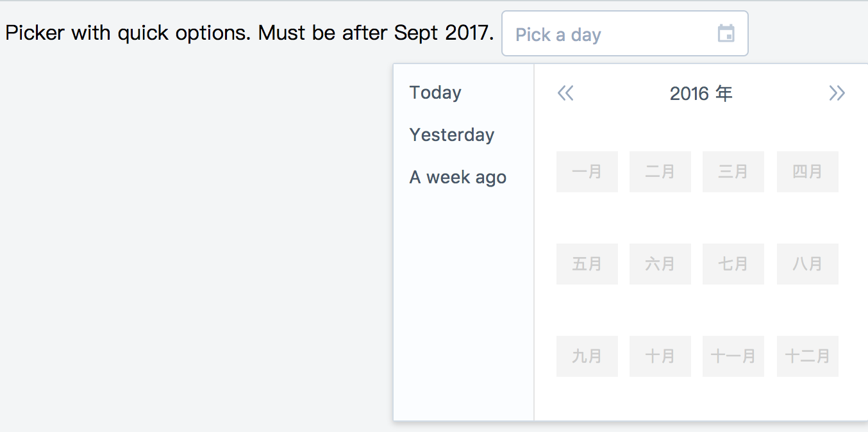
Task: Select 七月 (July) in the month grid
Action: (x=733, y=263)
